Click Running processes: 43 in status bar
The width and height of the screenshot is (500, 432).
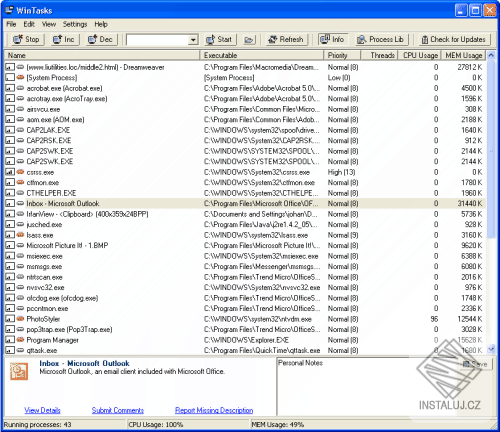pos(37,425)
